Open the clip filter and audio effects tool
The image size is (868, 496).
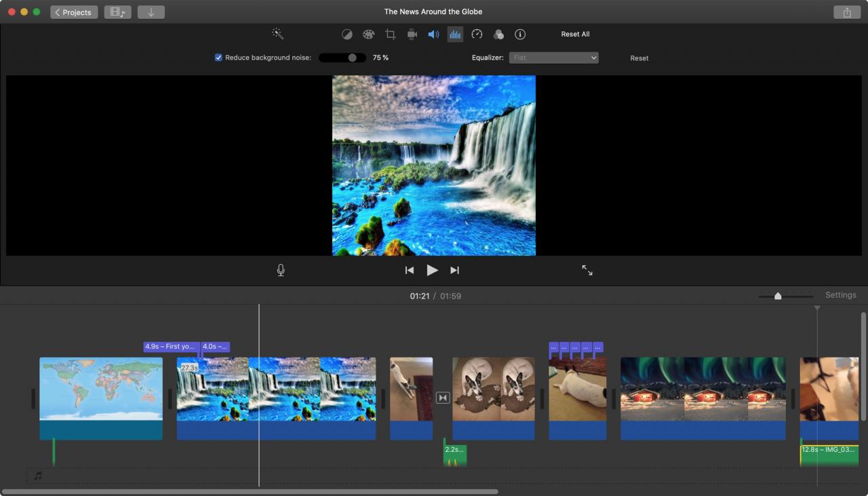tap(498, 35)
